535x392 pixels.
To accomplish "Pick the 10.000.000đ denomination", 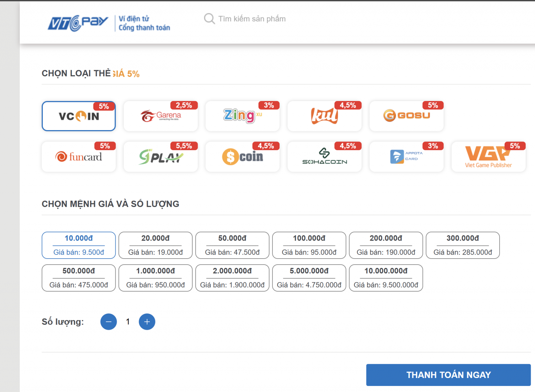I will click(386, 278).
